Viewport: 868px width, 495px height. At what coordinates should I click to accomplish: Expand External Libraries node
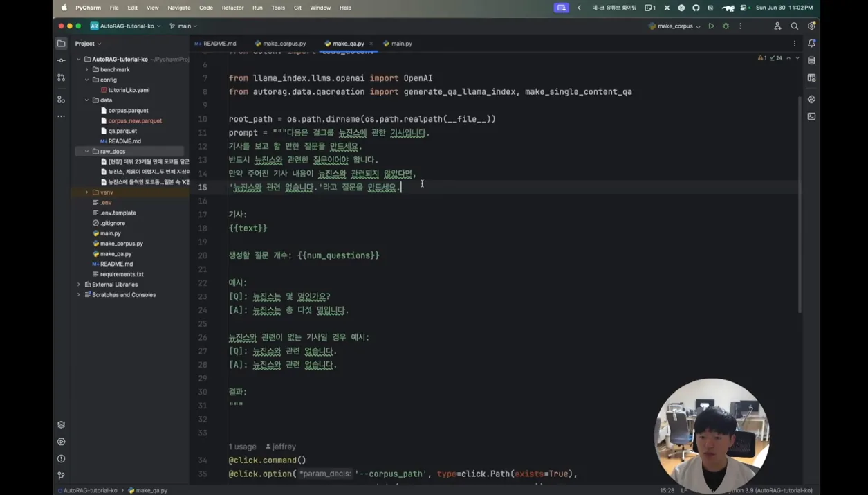(x=79, y=285)
